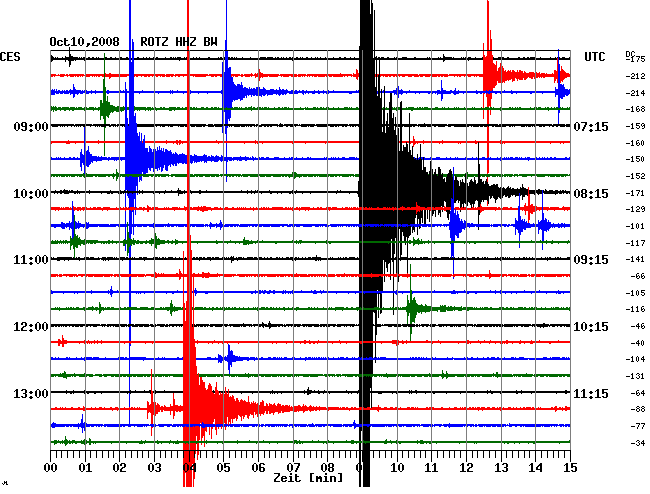Click DC offset value '-104'
The height and width of the screenshot is (494, 650).
tap(635, 359)
